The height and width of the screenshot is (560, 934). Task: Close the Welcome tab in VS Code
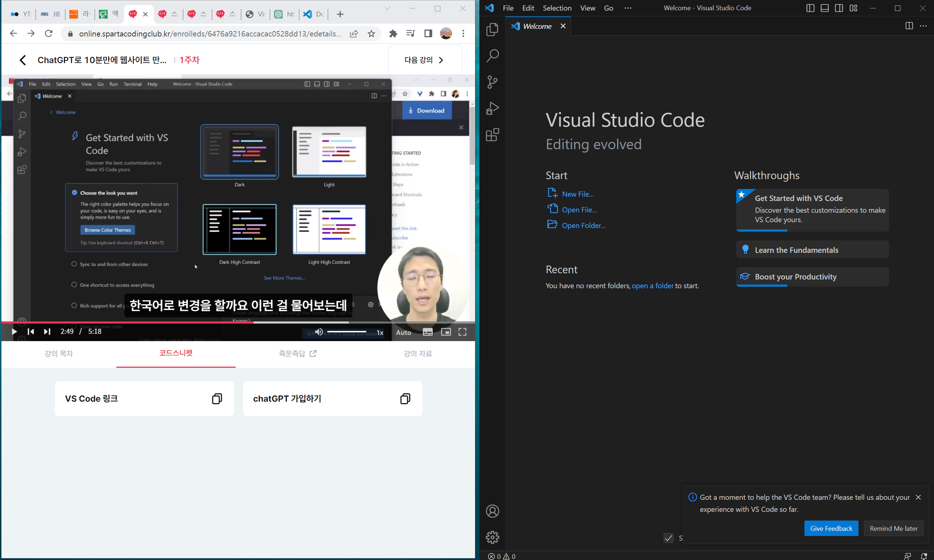(x=563, y=26)
